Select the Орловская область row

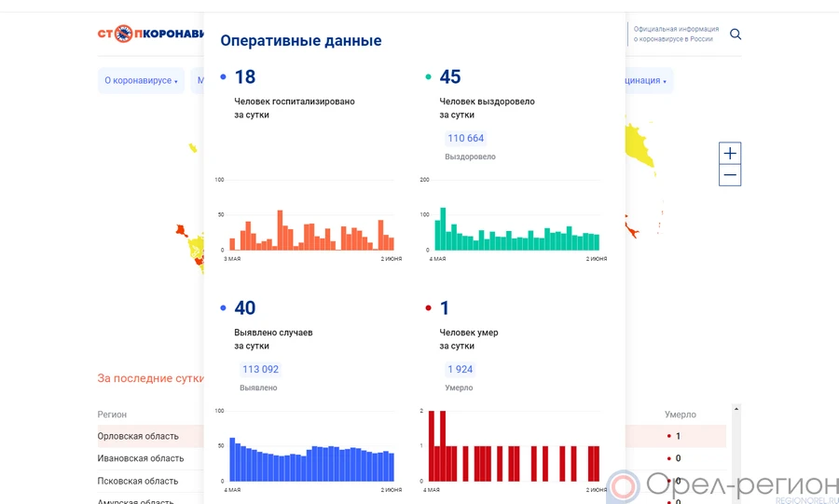(x=138, y=436)
